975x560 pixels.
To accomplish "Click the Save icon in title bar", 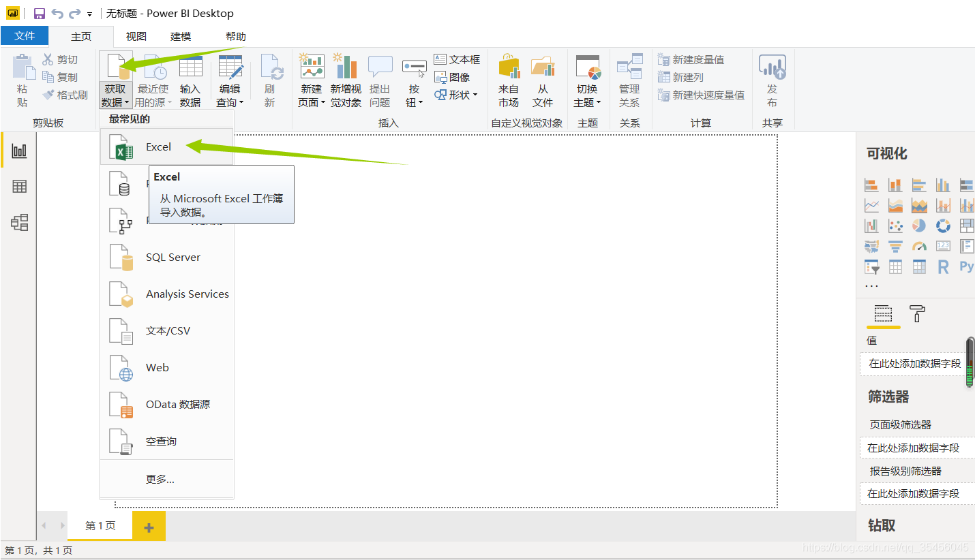I will (39, 14).
